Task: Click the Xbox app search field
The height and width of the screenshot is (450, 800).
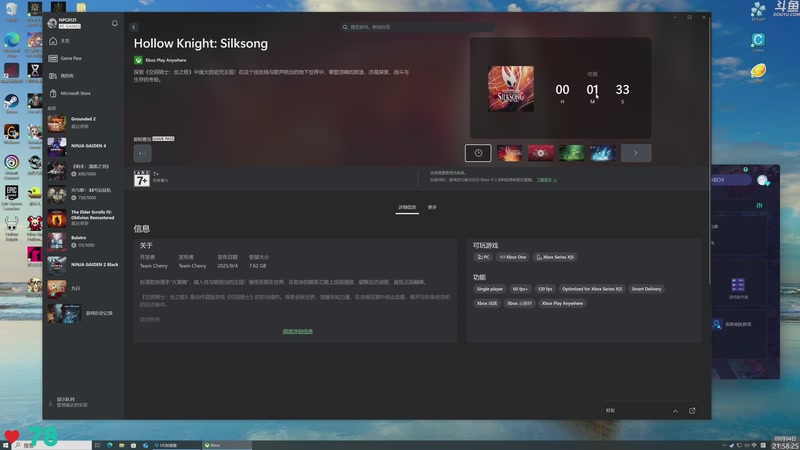Action: [417, 27]
